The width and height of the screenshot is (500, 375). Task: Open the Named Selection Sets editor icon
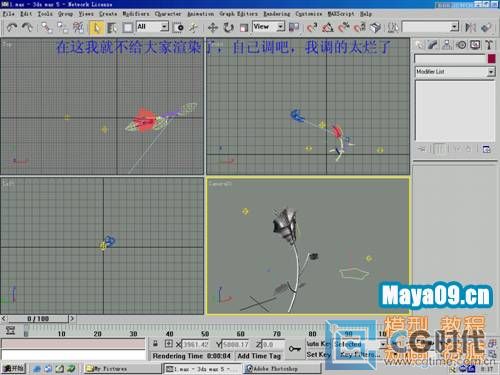[x=393, y=27]
